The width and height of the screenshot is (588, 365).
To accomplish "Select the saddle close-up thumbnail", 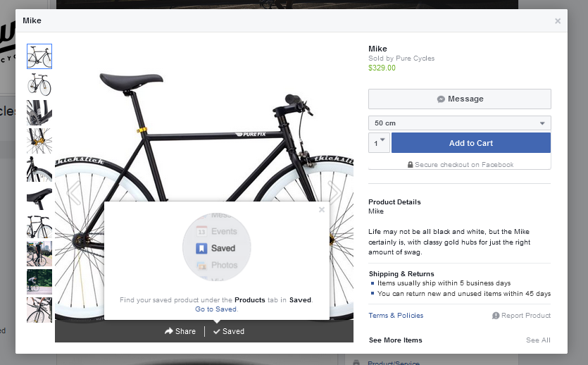I will [x=39, y=197].
